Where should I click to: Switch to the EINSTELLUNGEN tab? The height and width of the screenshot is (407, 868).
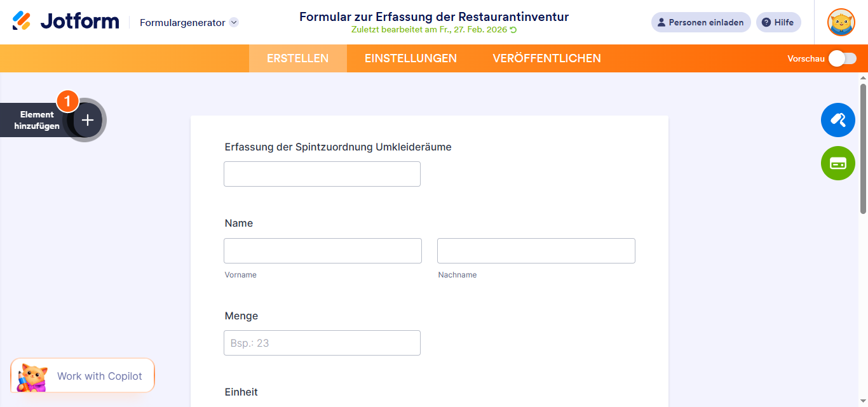coord(410,58)
